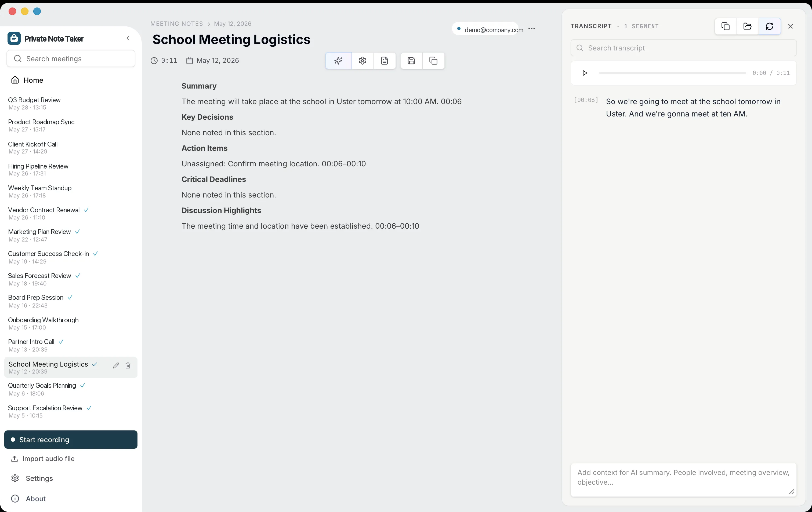Open Hiring Pipeline Review meeting
The height and width of the screenshot is (512, 812).
[x=71, y=170]
